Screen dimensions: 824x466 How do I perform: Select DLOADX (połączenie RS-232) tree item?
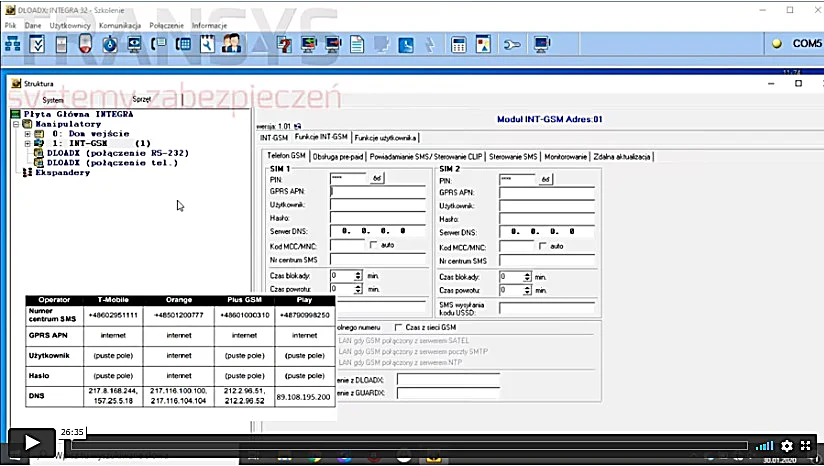pyautogui.click(x=118, y=153)
